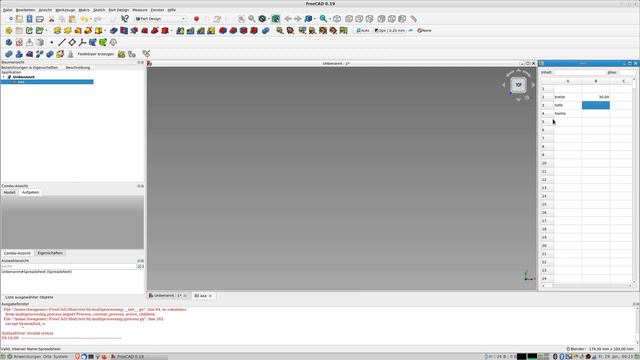
Task: Switch to the Eigenschaften tab
Action: (x=50, y=253)
